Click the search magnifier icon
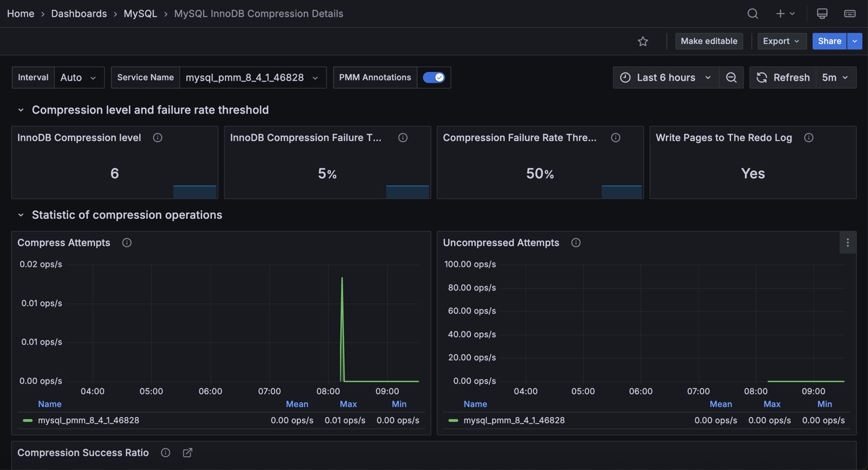868x470 pixels. [x=752, y=13]
